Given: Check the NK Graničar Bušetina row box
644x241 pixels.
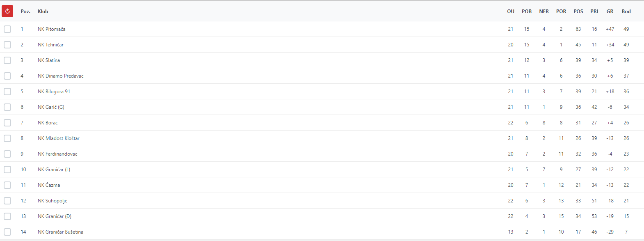Looking at the screenshot, I should (7, 232).
